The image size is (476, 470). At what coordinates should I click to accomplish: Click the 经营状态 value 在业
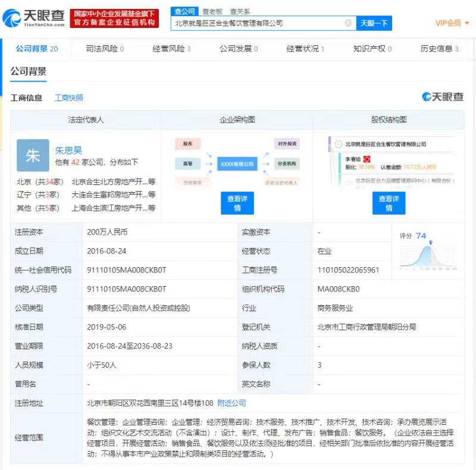point(324,251)
